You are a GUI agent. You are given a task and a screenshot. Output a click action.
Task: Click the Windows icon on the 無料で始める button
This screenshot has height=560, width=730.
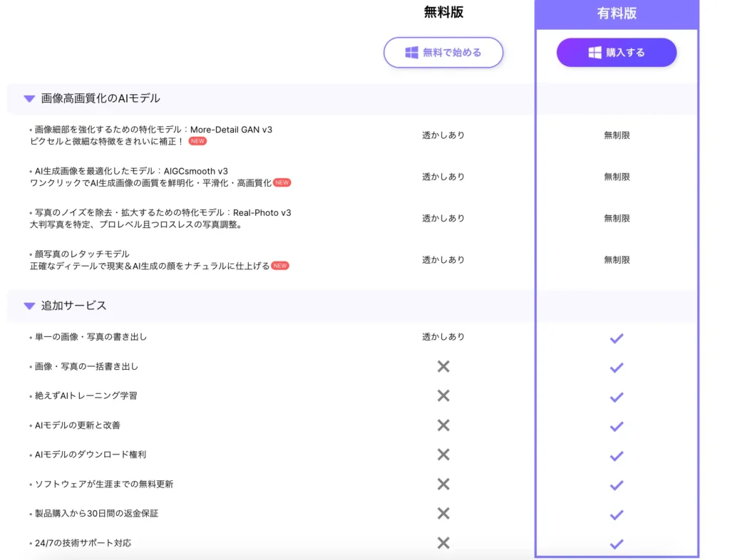coord(410,52)
